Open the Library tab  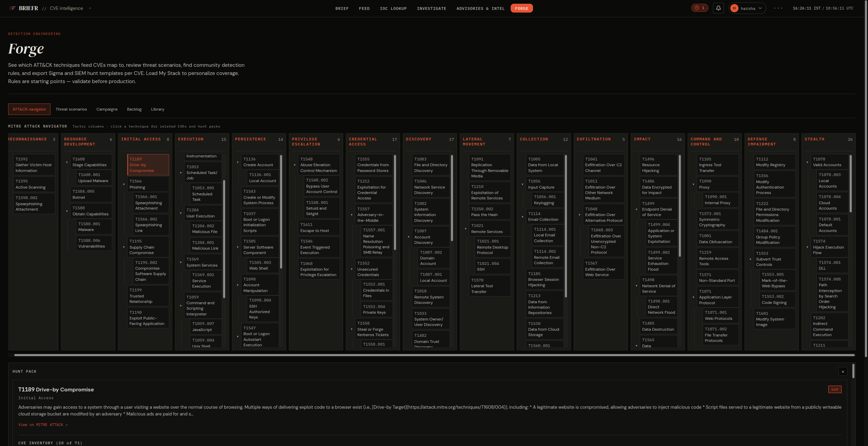(x=158, y=109)
